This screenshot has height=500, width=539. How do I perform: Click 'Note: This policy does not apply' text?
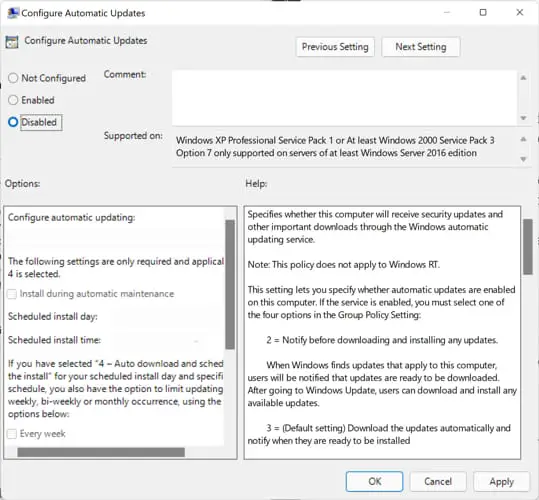[x=344, y=265]
